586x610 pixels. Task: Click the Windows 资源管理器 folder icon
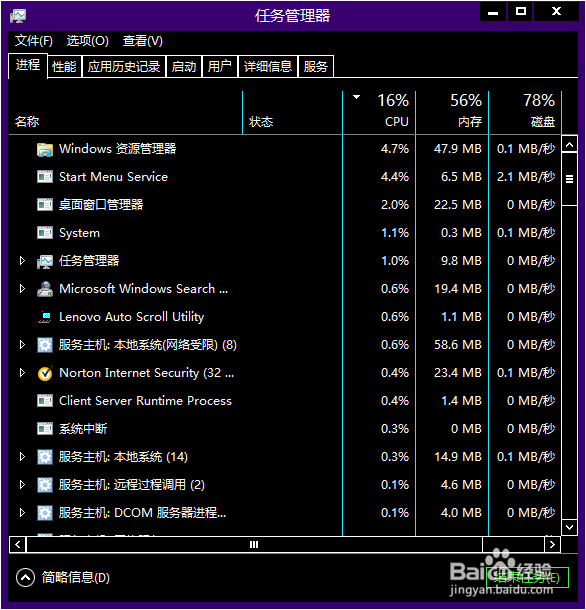(45, 149)
